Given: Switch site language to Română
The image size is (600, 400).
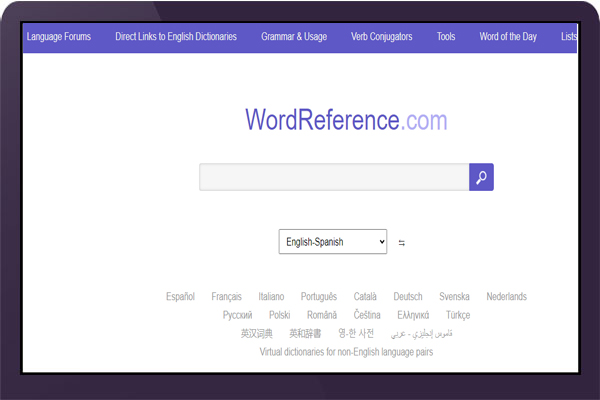Looking at the screenshot, I should click(322, 315).
